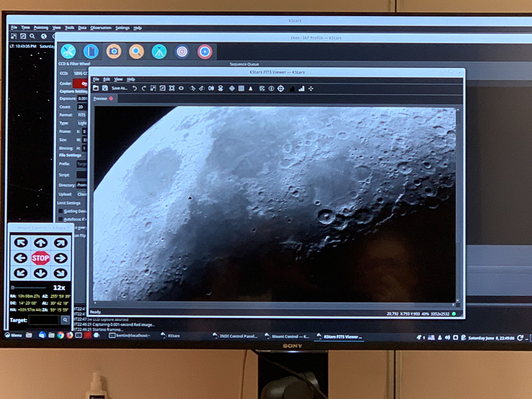Image resolution: width=532 pixels, height=399 pixels.
Task: Open the Type Light dropdown
Action: click(x=82, y=123)
